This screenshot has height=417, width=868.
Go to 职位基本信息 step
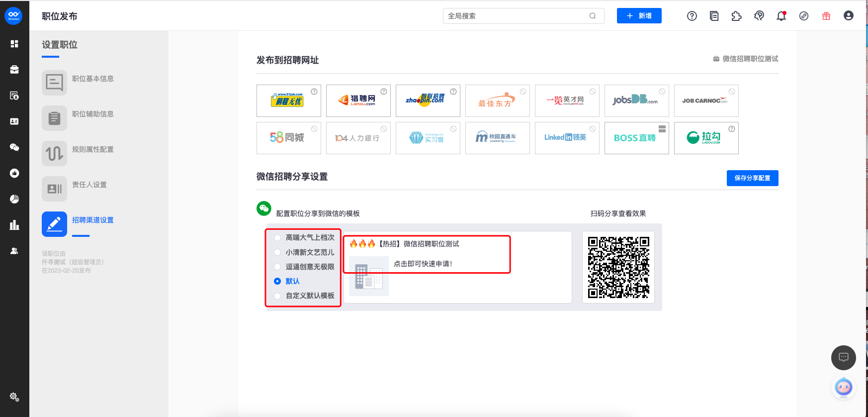pyautogui.click(x=78, y=83)
